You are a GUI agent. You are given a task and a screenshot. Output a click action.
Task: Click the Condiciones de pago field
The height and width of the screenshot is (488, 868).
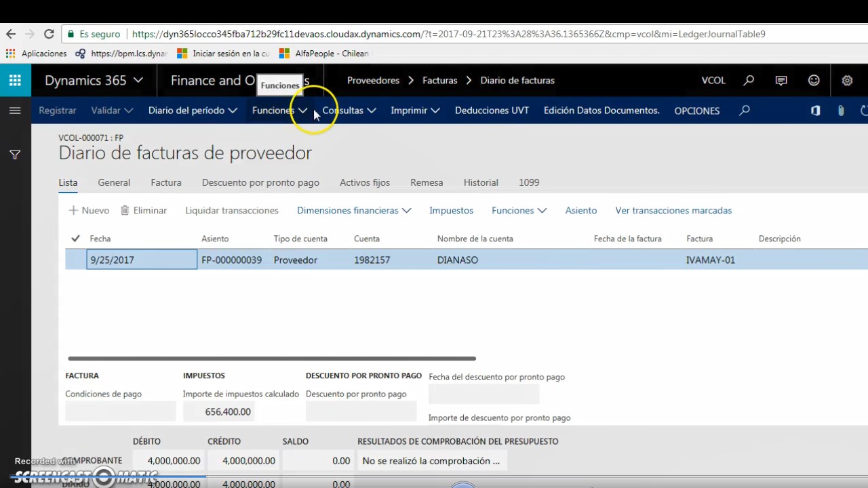tap(121, 411)
